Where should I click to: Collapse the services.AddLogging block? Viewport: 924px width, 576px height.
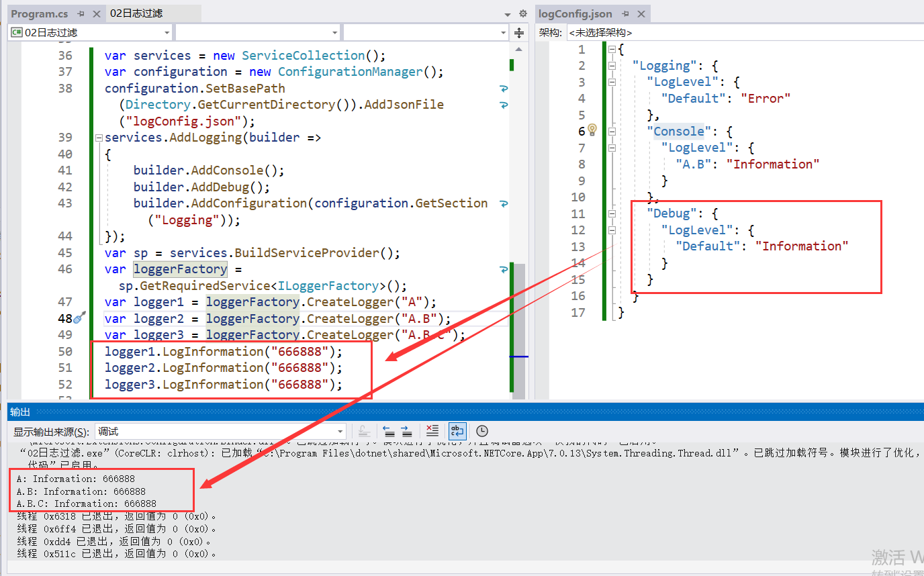pos(99,138)
